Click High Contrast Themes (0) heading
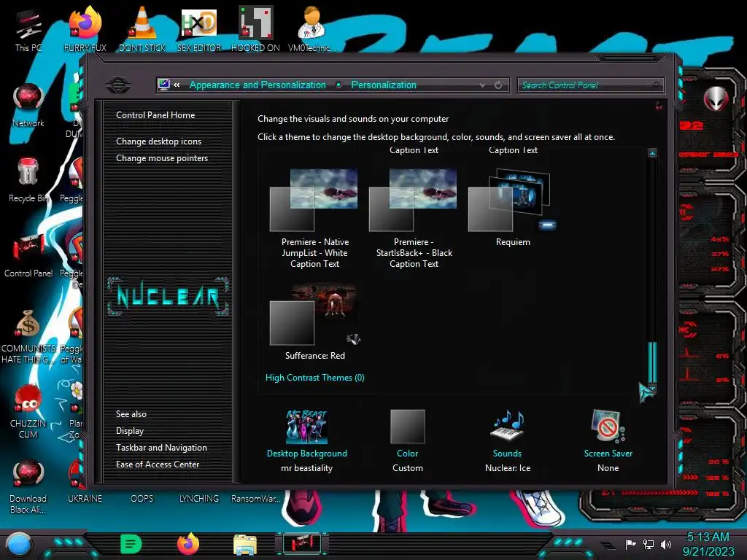This screenshot has width=747, height=560. point(315,378)
